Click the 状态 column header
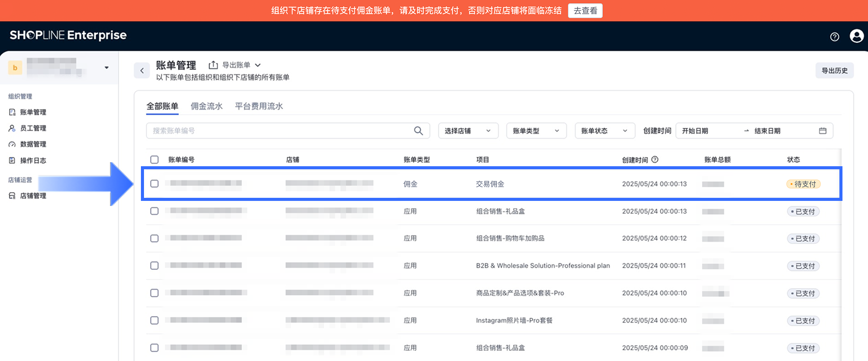868x361 pixels. pyautogui.click(x=793, y=160)
